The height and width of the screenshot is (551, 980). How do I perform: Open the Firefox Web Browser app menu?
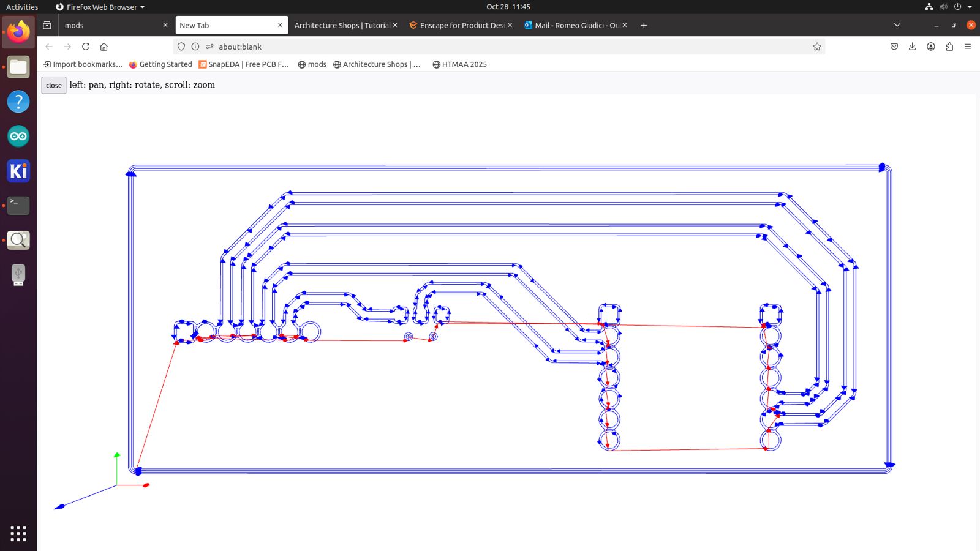pos(100,7)
